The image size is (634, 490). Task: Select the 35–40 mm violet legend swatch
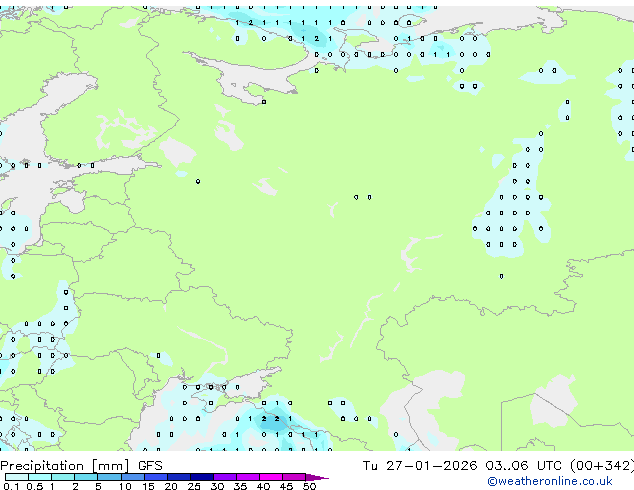click(x=247, y=477)
